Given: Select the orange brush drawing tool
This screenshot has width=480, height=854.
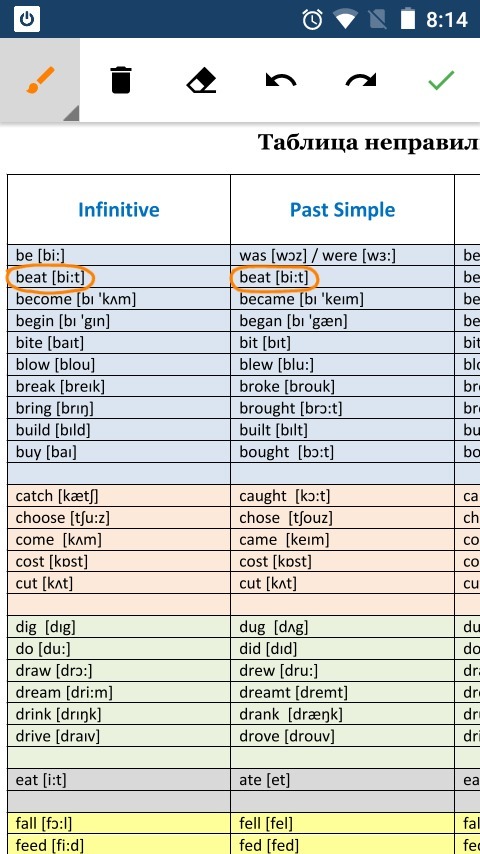Looking at the screenshot, I should point(40,80).
